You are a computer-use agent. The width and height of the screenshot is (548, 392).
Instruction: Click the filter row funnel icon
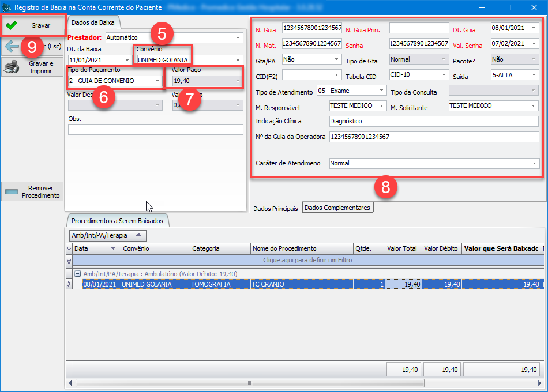click(x=69, y=261)
